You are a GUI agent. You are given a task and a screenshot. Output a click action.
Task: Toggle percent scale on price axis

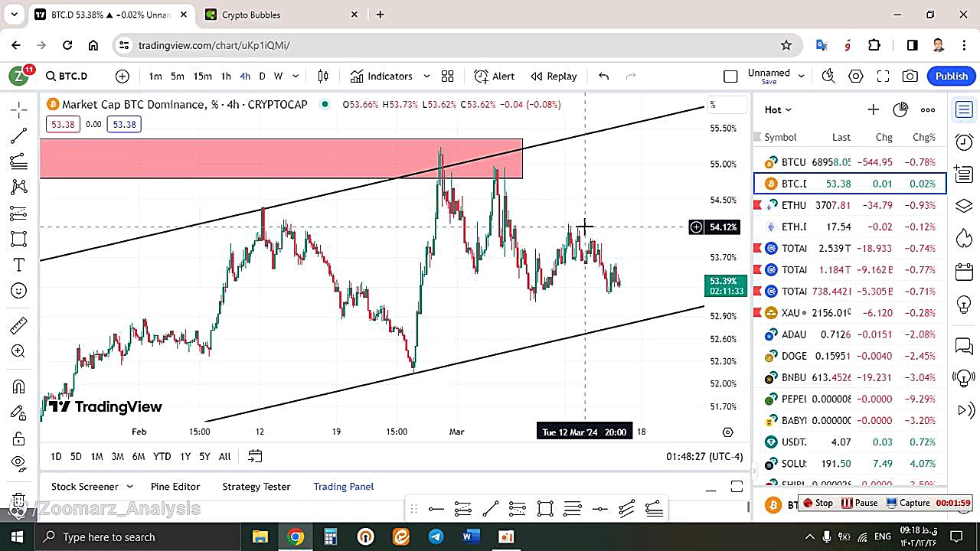click(x=725, y=105)
